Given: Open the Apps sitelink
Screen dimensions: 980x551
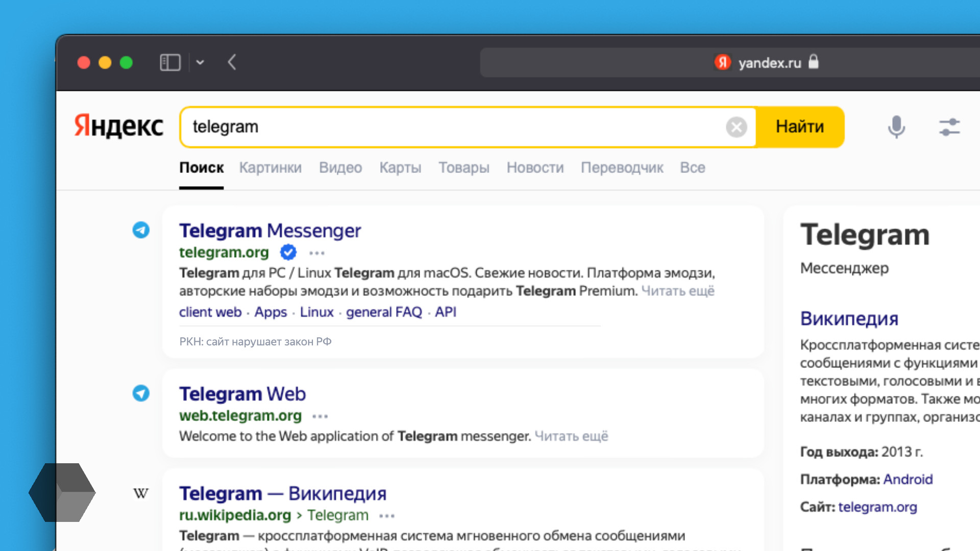Looking at the screenshot, I should click(x=271, y=312).
